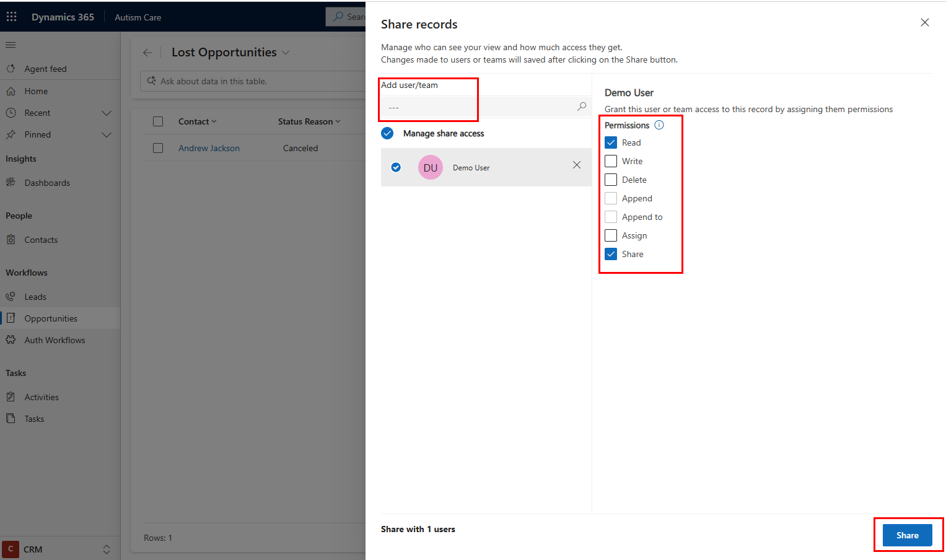
Task: Expand the Lost Opportunities view dropdown
Action: [286, 53]
